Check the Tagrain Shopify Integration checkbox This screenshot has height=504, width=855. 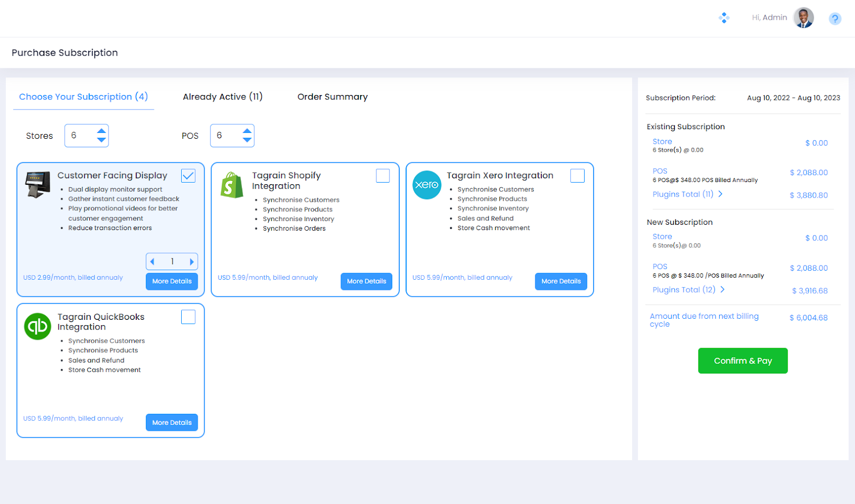(383, 176)
